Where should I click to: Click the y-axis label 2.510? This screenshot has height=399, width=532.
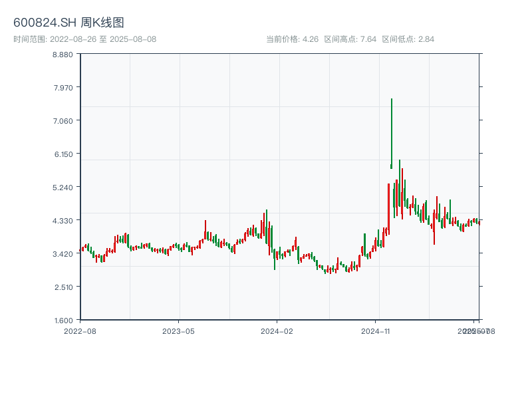tap(64, 287)
